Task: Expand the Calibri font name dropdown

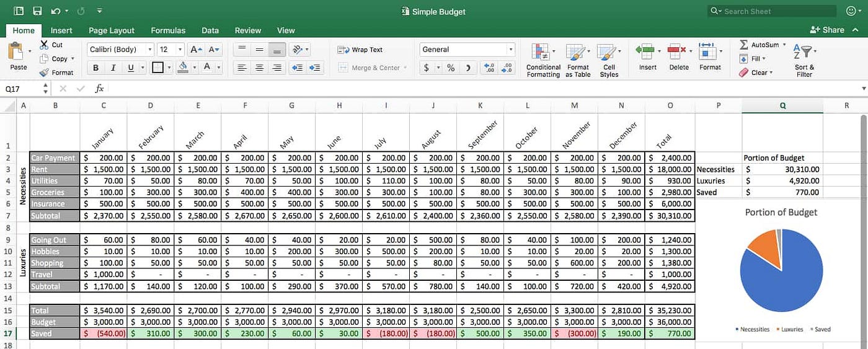Action: pos(149,50)
